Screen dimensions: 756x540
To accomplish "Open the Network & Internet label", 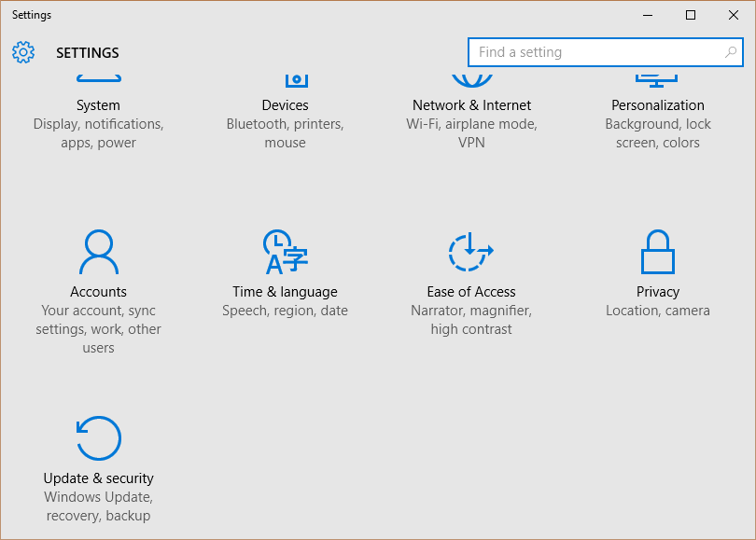I will coord(471,105).
